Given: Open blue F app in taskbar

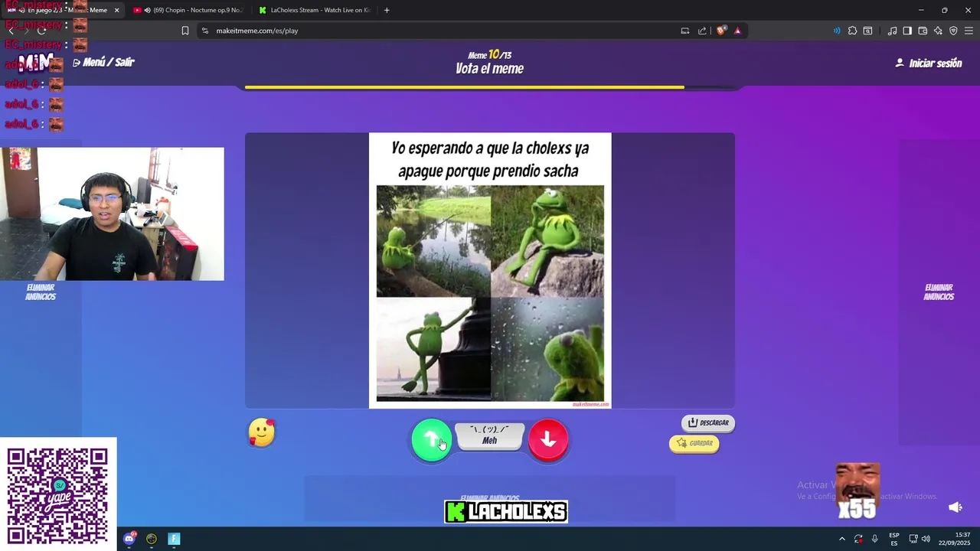Looking at the screenshot, I should 174,539.
